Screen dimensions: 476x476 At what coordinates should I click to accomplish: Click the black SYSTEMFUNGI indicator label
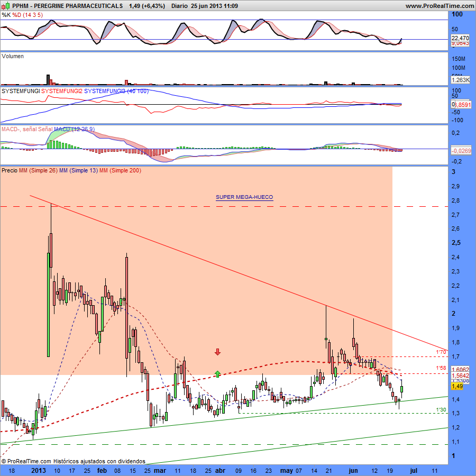point(21,91)
